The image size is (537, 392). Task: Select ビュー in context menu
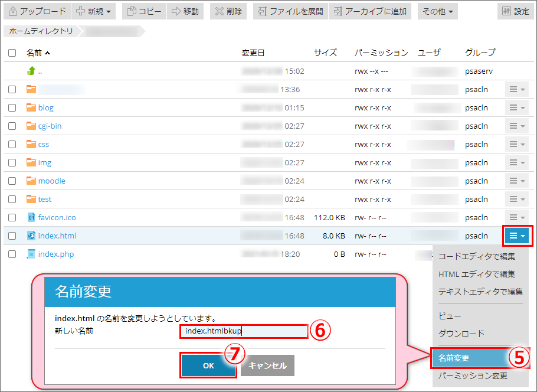[x=450, y=316]
